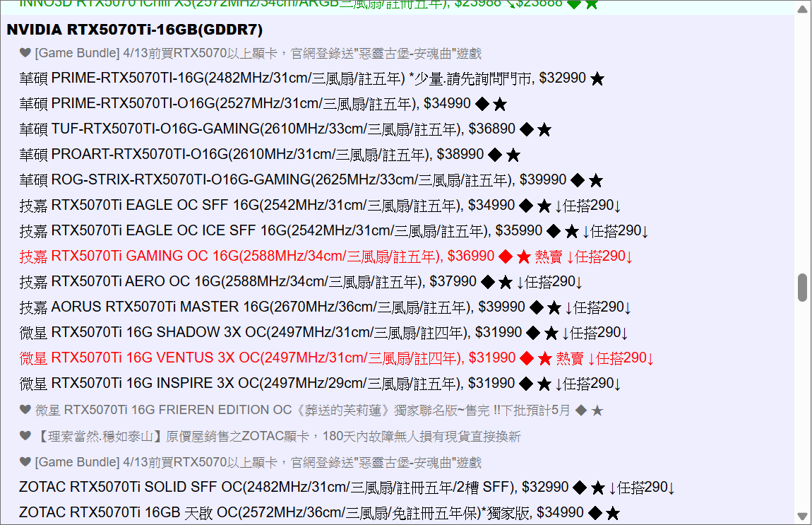Select the ZOTAC RTX5070Ti 16GB 天啟 OC item

click(x=320, y=512)
